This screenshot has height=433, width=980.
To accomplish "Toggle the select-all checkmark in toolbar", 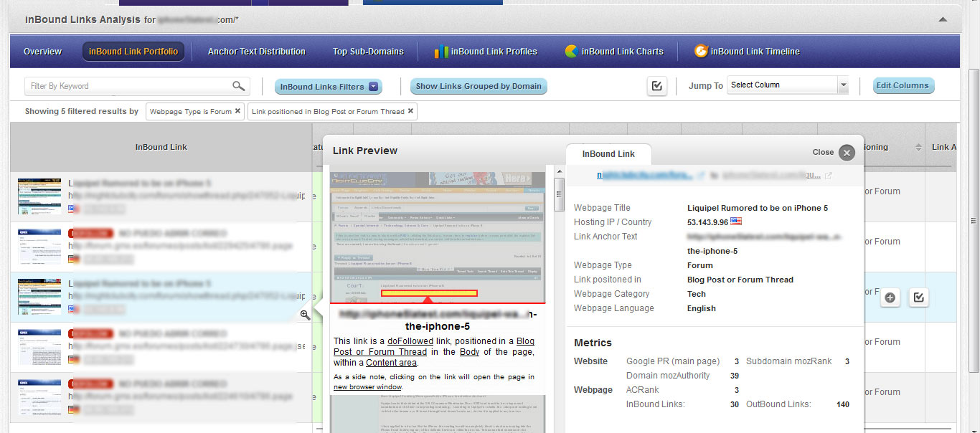I will (x=656, y=86).
